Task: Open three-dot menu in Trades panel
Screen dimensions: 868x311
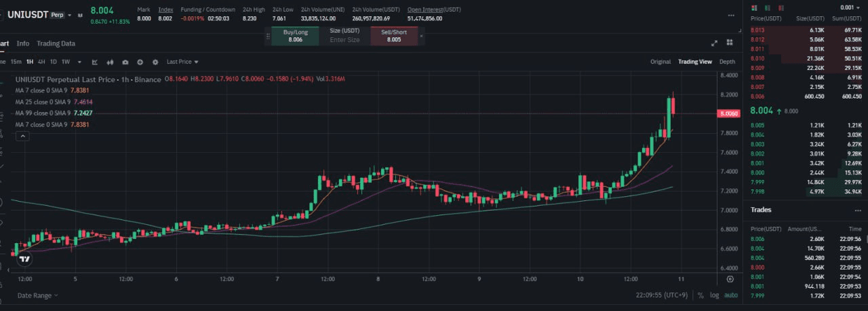Action: [x=858, y=210]
